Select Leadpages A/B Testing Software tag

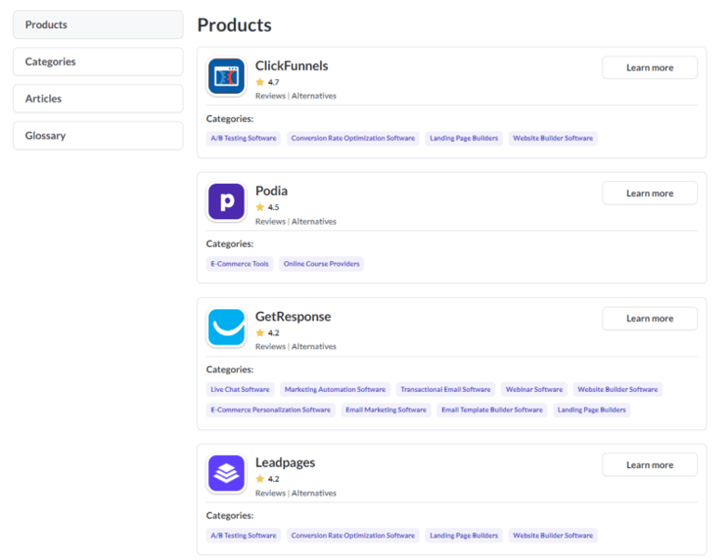tap(243, 535)
